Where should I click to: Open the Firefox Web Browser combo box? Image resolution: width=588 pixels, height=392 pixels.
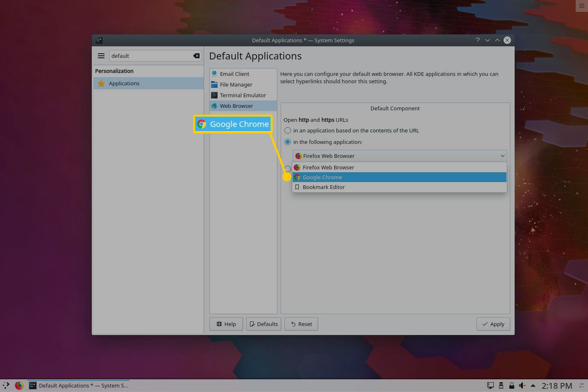point(400,156)
